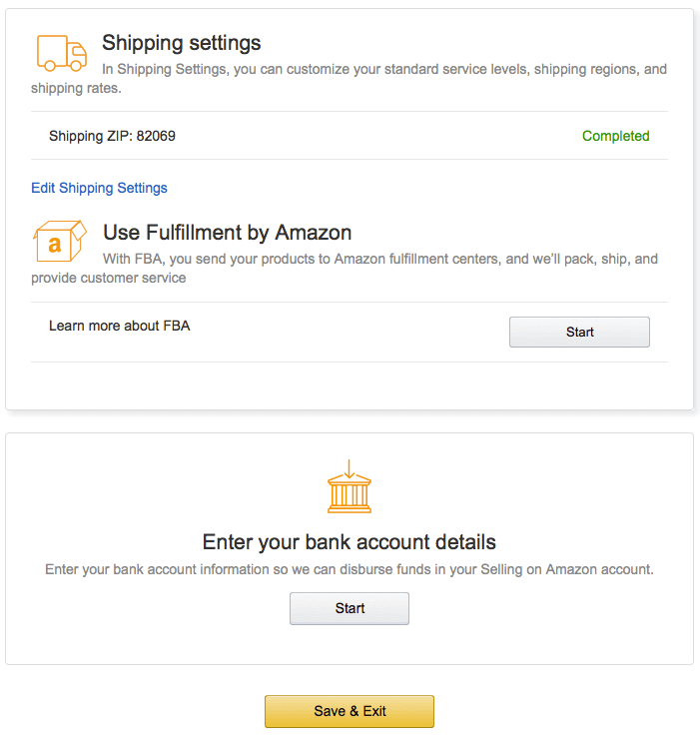Click the Enter your bank account details heading
This screenshot has width=700, height=737.
pyautogui.click(x=350, y=542)
